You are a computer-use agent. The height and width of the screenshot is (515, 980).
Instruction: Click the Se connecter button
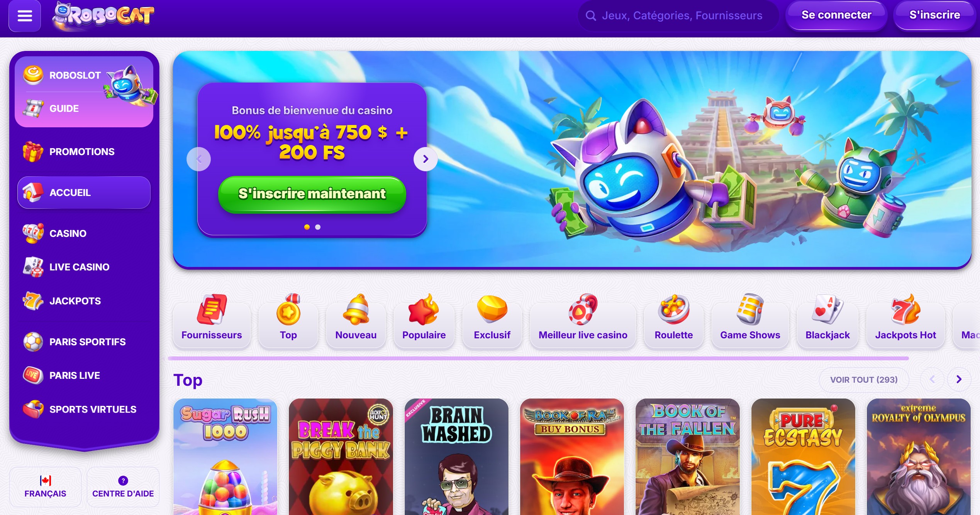click(x=836, y=15)
